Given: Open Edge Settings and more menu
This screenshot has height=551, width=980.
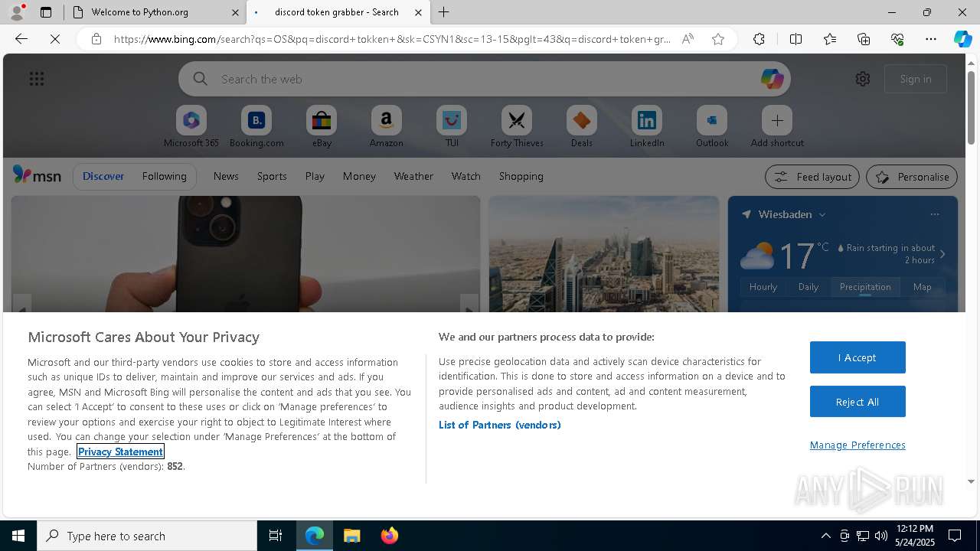Looking at the screenshot, I should pos(931,39).
